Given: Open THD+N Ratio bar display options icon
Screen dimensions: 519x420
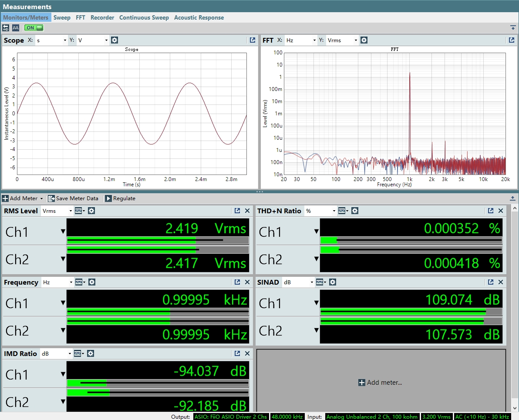Looking at the screenshot, I should click(x=343, y=211).
